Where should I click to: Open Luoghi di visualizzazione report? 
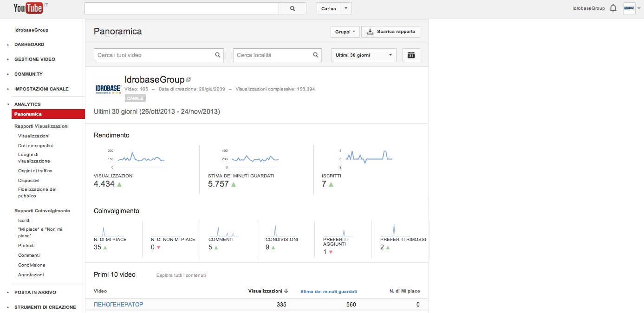click(34, 158)
